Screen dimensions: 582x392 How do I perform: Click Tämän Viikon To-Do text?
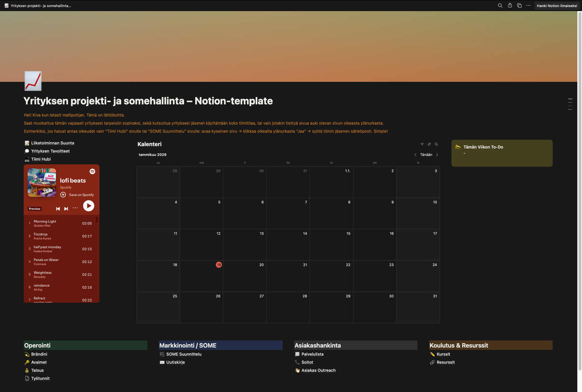pos(483,147)
